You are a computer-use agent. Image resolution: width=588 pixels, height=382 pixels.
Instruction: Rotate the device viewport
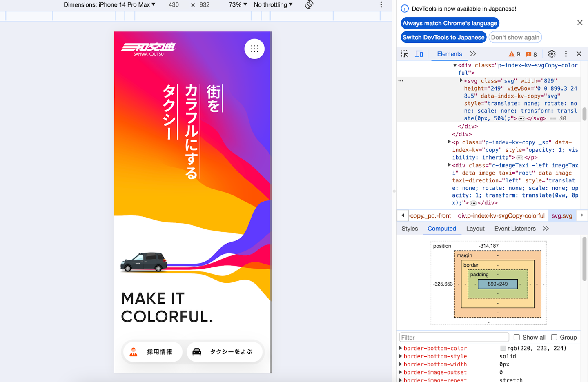pyautogui.click(x=309, y=4)
